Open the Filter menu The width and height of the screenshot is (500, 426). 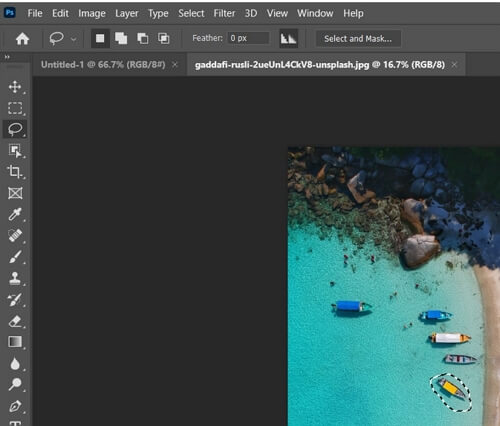tap(224, 13)
